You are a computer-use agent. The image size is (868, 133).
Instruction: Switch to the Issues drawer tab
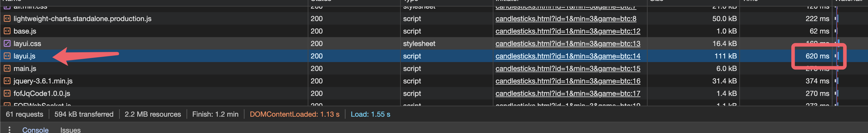[x=70, y=130]
